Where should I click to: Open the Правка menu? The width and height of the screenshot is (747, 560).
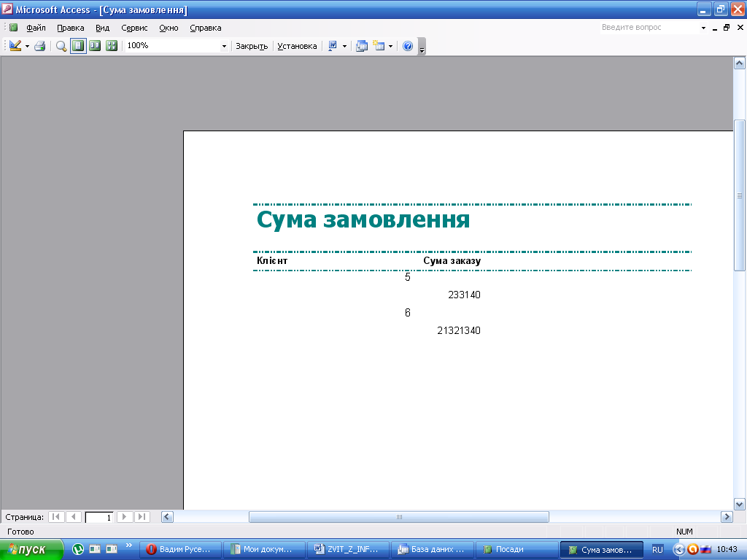71,28
